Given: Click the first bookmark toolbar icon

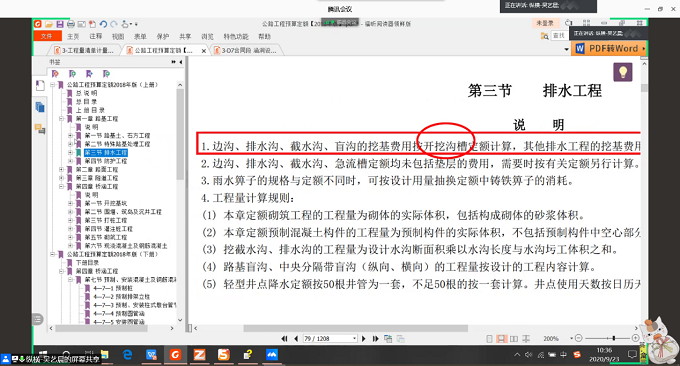Looking at the screenshot, I should 55,74.
